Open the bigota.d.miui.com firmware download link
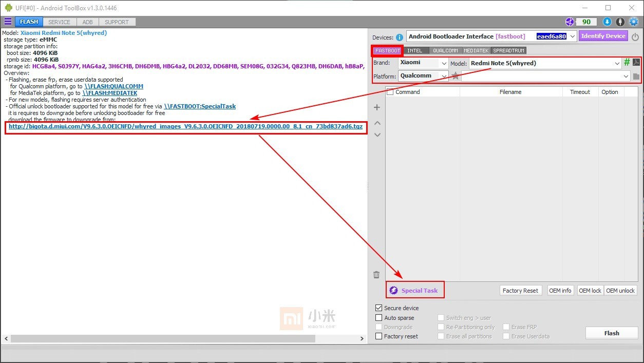 tap(185, 126)
